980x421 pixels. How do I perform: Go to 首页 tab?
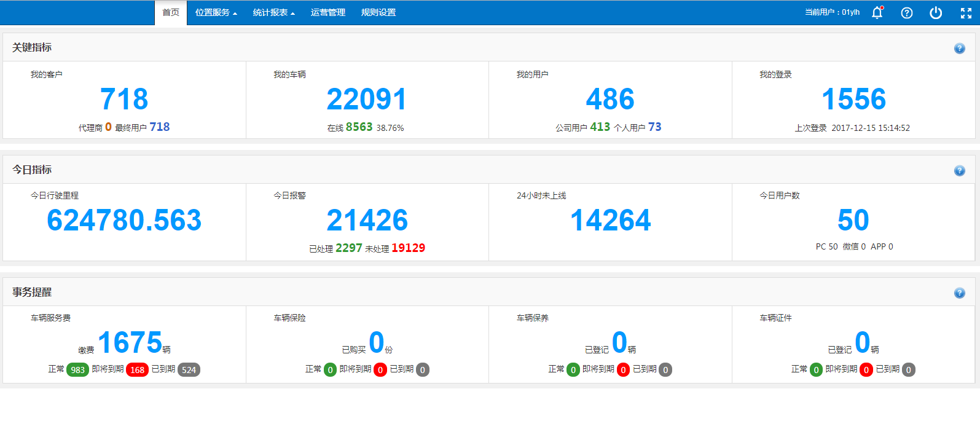pyautogui.click(x=171, y=12)
